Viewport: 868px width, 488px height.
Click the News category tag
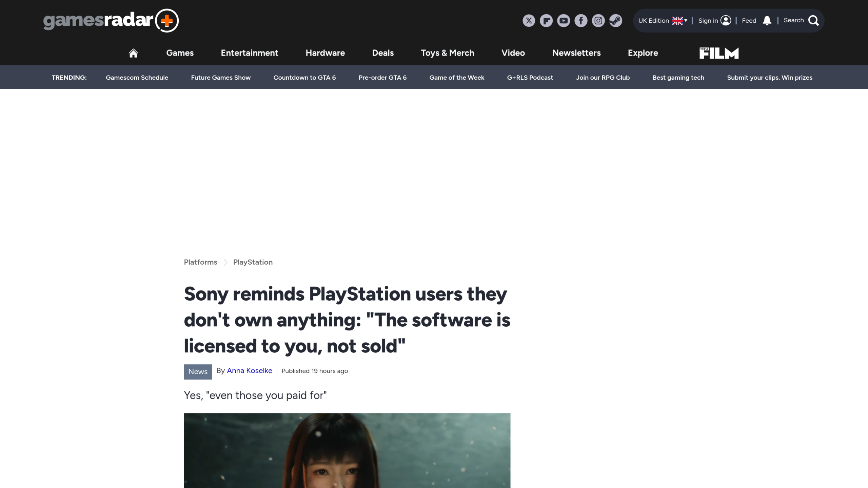[x=198, y=372]
